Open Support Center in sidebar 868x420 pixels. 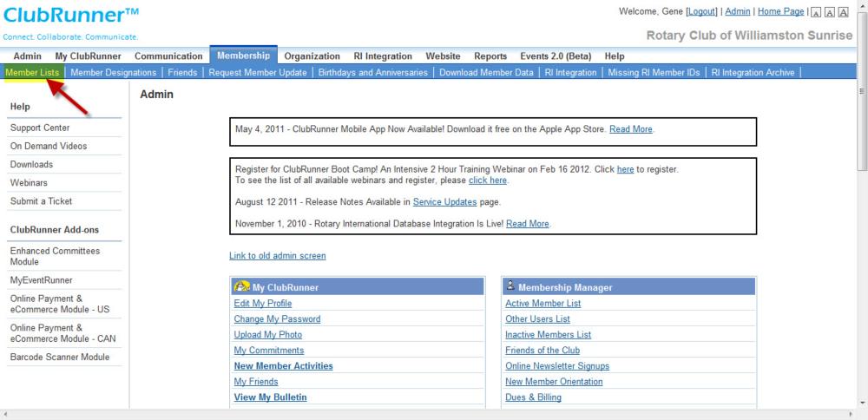(40, 128)
